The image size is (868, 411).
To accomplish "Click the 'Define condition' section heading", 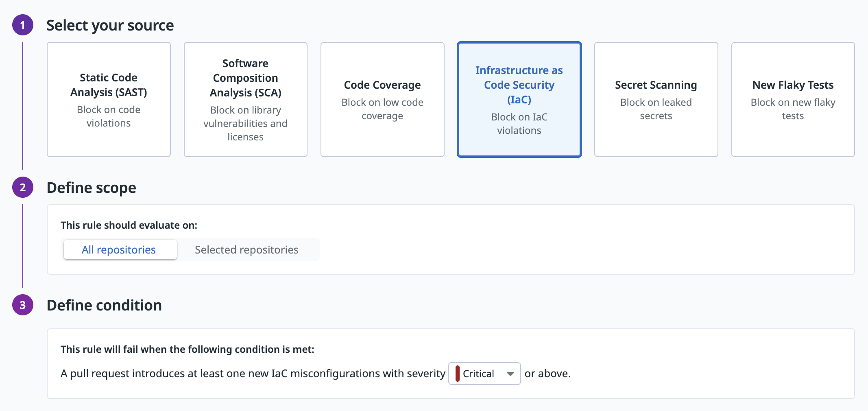I will (x=104, y=305).
